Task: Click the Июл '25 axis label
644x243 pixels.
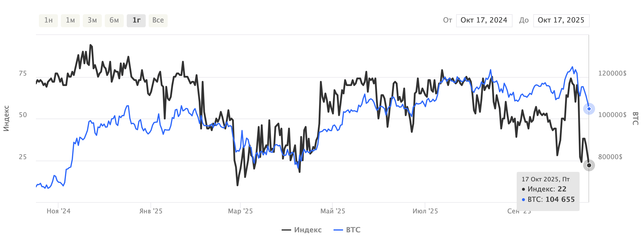Action: [425, 211]
